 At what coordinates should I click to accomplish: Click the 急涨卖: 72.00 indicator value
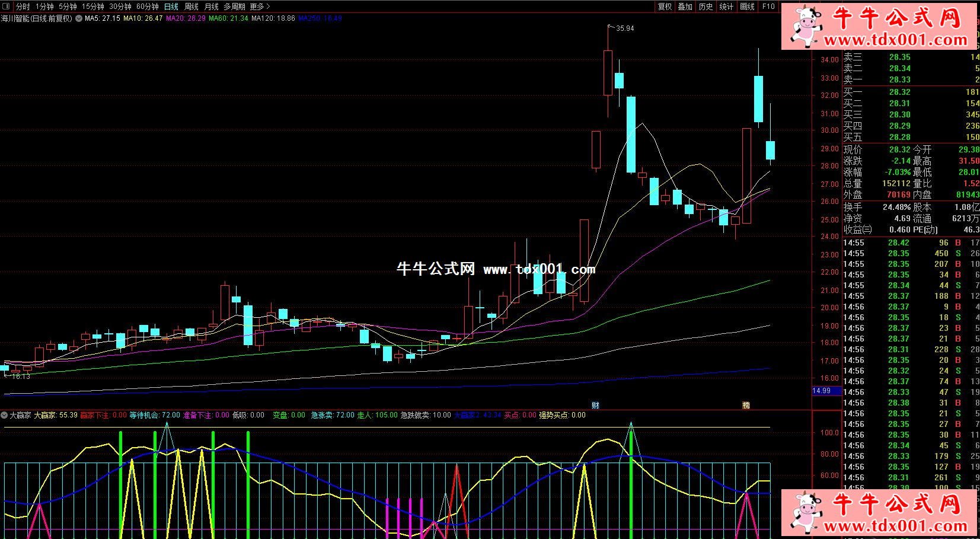click(x=333, y=415)
